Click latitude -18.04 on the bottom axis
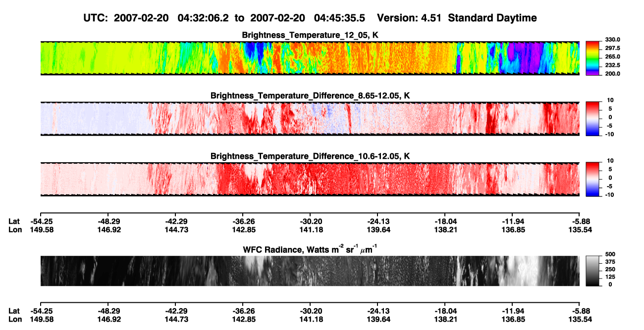Screen dimensions: 644x330 coord(445,311)
